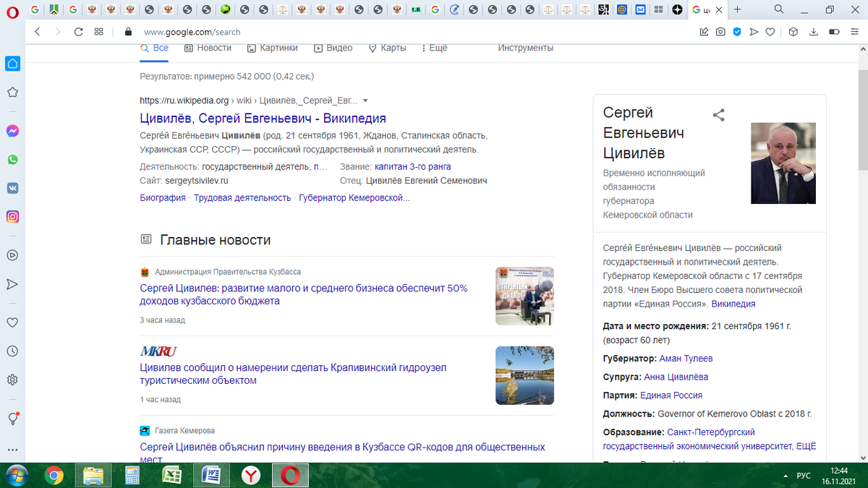Image resolution: width=868 pixels, height=488 pixels.
Task: Open the sidebar settings gear
Action: point(12,380)
